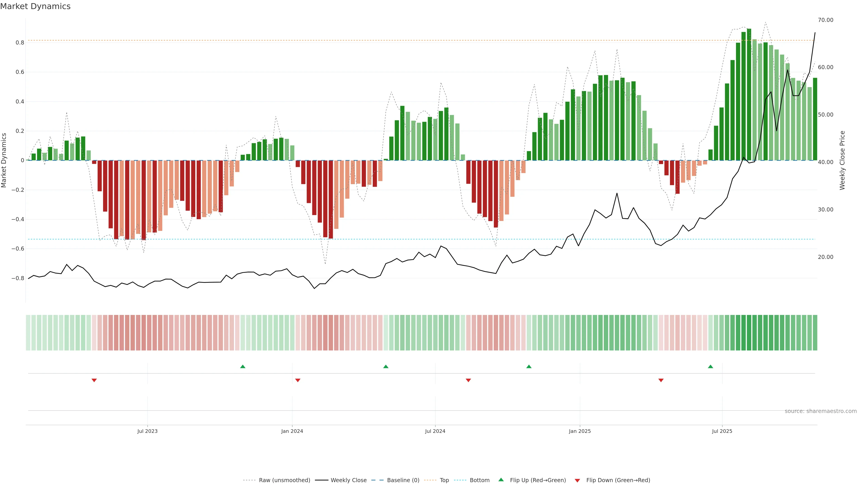Click the green Flip Up triangle in legend
The image size is (868, 488).
pos(501,480)
